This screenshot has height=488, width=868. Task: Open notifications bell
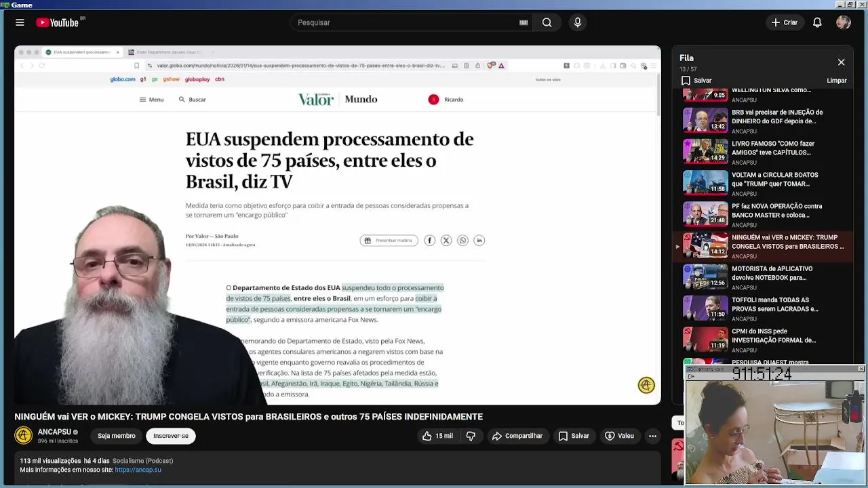tap(817, 22)
